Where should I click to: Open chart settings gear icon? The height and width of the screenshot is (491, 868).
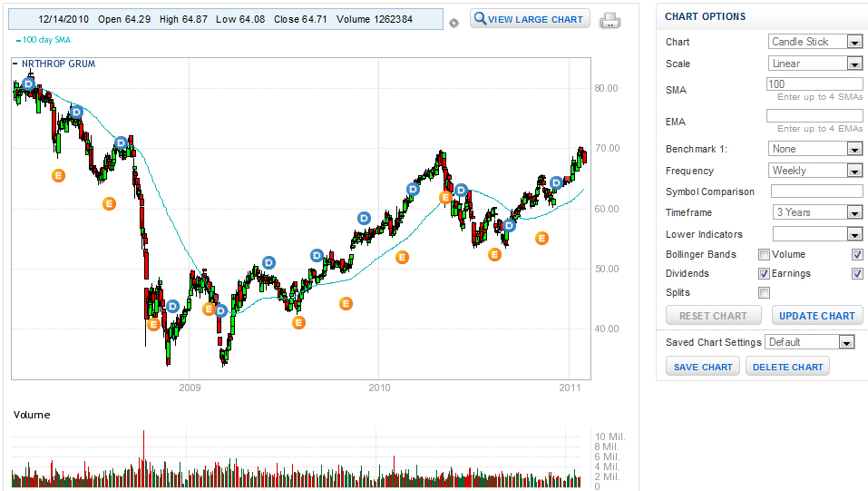point(454,24)
